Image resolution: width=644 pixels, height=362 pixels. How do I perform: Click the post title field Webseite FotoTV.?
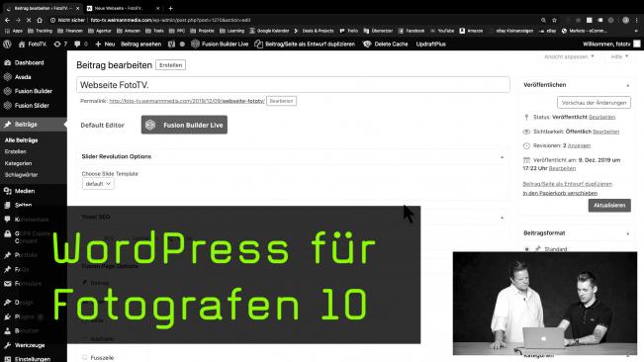[293, 84]
